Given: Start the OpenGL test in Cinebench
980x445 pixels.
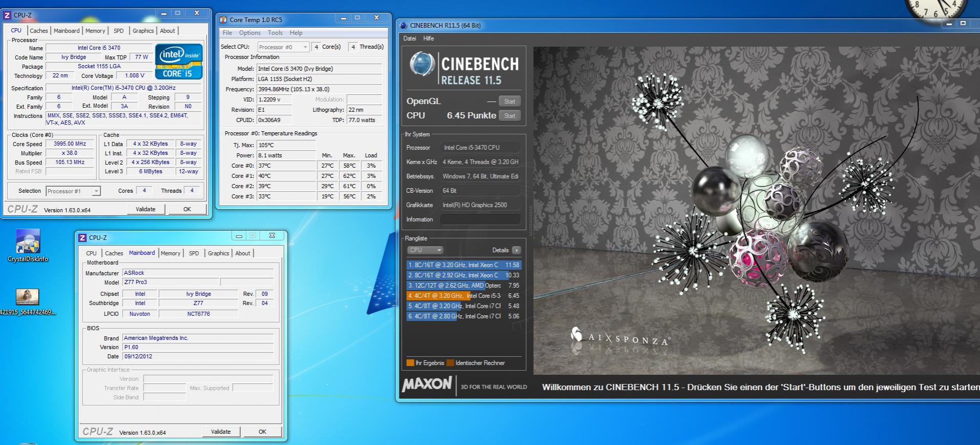Looking at the screenshot, I should 510,102.
